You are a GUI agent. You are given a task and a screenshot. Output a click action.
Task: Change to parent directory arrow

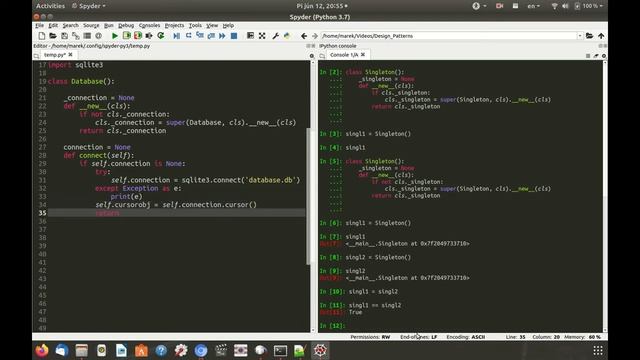pyautogui.click(x=601, y=36)
